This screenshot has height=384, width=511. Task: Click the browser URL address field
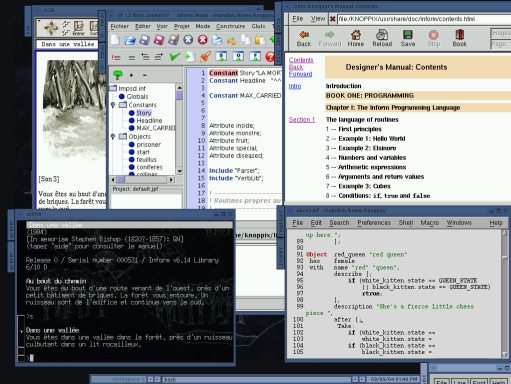pyautogui.click(x=424, y=19)
